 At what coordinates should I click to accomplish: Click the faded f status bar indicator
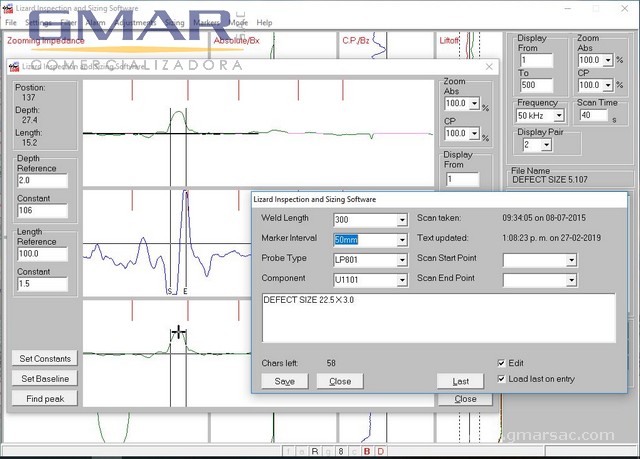289,451
